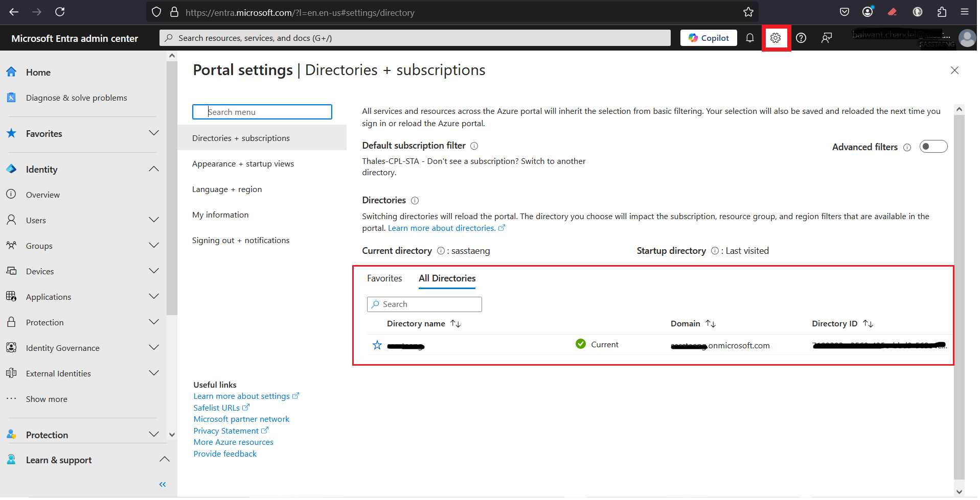Image resolution: width=980 pixels, height=500 pixels.
Task: Open the feedback icon in header
Action: [x=826, y=38]
